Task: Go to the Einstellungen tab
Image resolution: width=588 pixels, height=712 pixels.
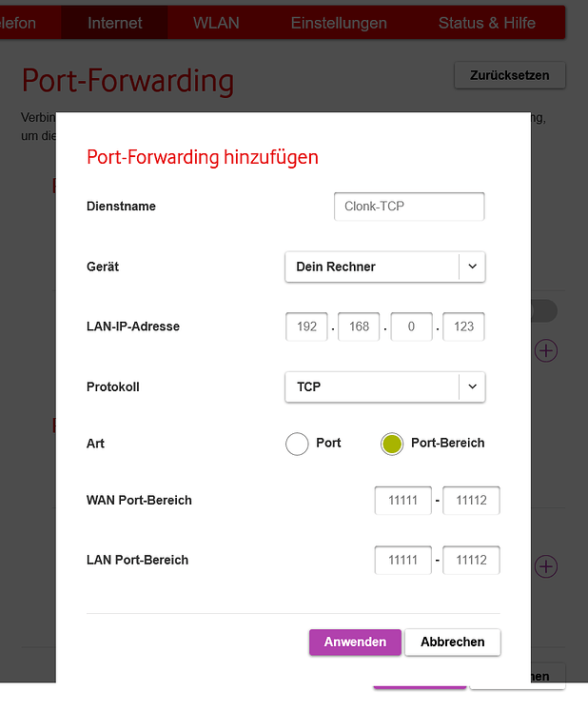Action: (x=339, y=23)
